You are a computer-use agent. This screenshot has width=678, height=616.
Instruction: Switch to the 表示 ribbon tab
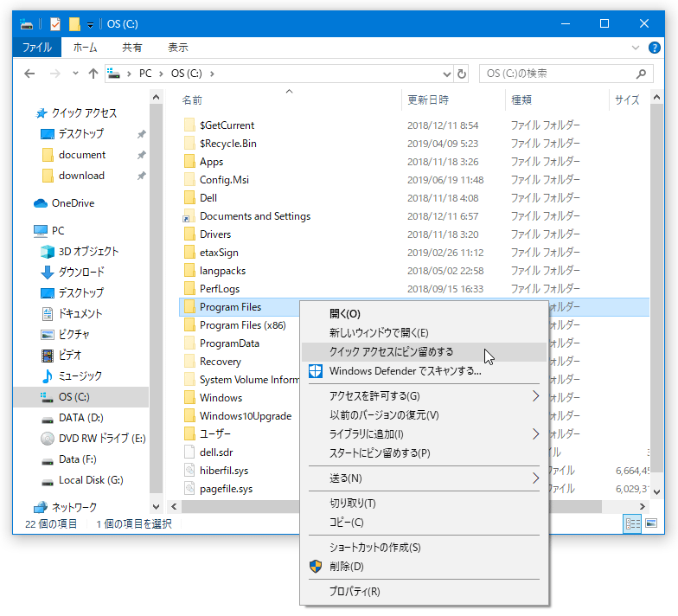178,47
